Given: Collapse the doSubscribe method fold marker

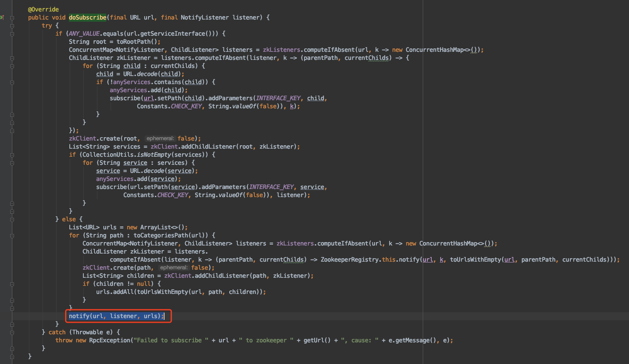Looking at the screenshot, I should 12,18.
